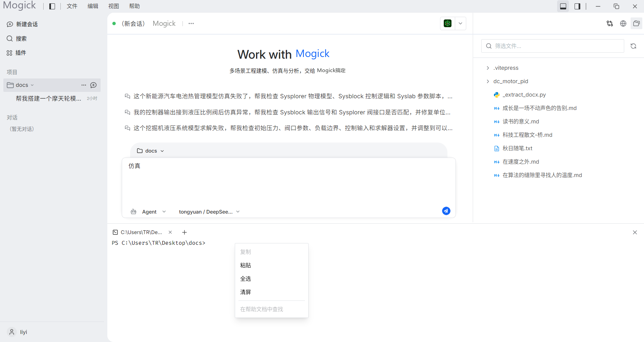The width and height of the screenshot is (644, 342).
Task: Open the 文件 menu
Action: point(72,6)
